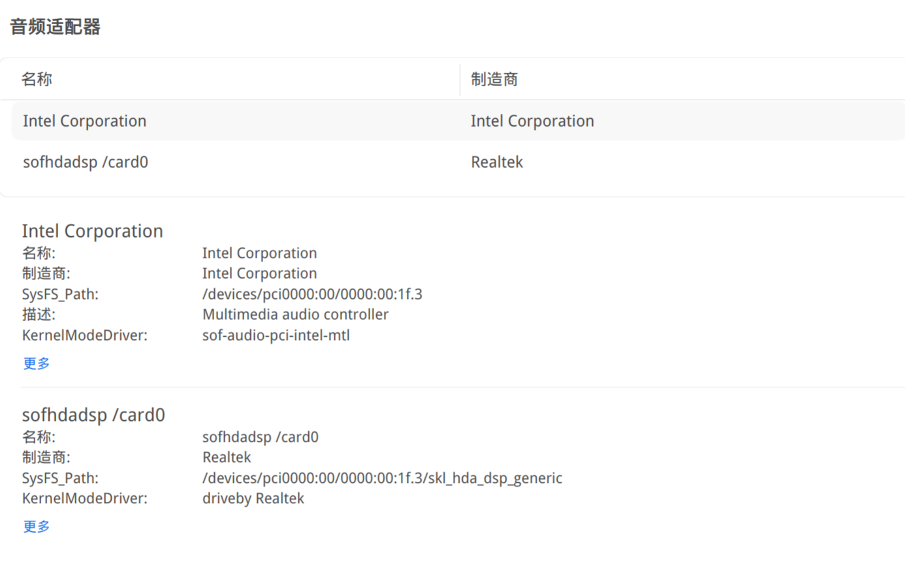This screenshot has height=588, width=905.
Task: Open 更多 link under Intel Corporation details
Action: (37, 364)
